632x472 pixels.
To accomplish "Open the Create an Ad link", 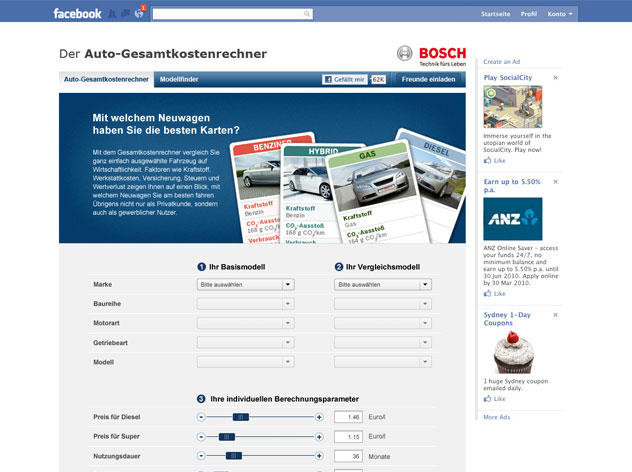I will tap(501, 62).
